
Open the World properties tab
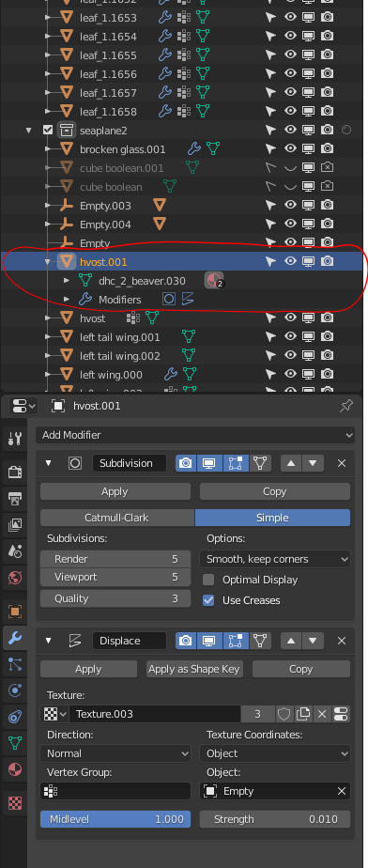(x=14, y=578)
